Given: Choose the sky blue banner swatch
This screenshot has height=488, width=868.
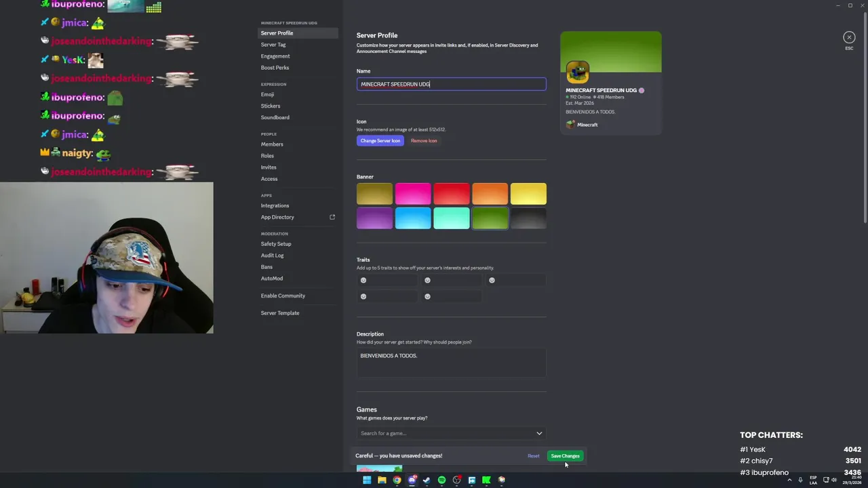Looking at the screenshot, I should pyautogui.click(x=413, y=218).
